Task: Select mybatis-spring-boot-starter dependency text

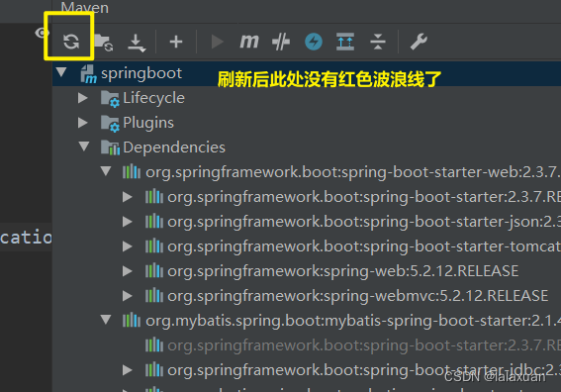Action: pyautogui.click(x=353, y=321)
